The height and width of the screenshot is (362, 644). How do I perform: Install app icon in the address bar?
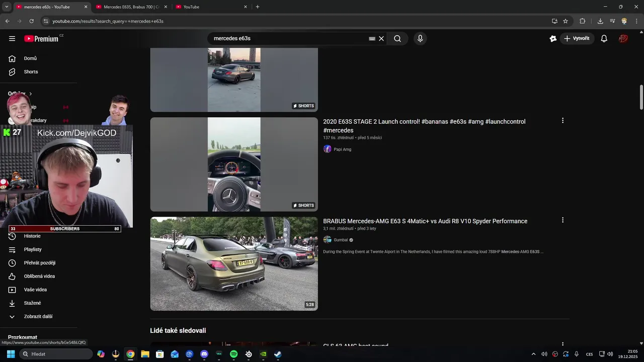click(554, 21)
